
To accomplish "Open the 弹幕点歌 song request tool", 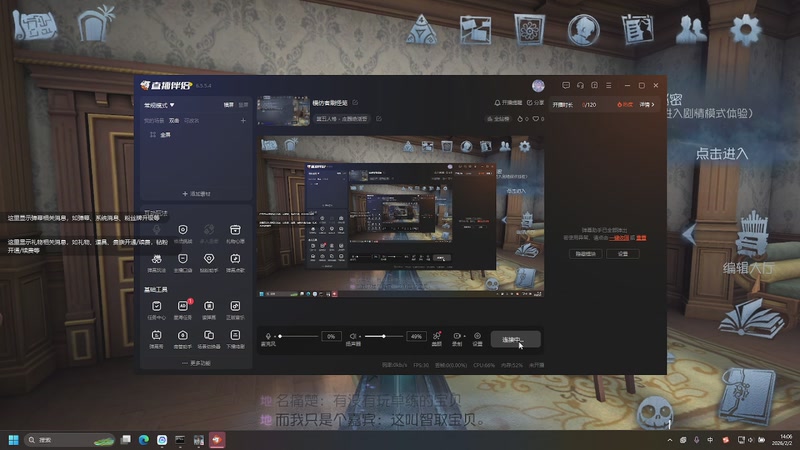I will [235, 262].
